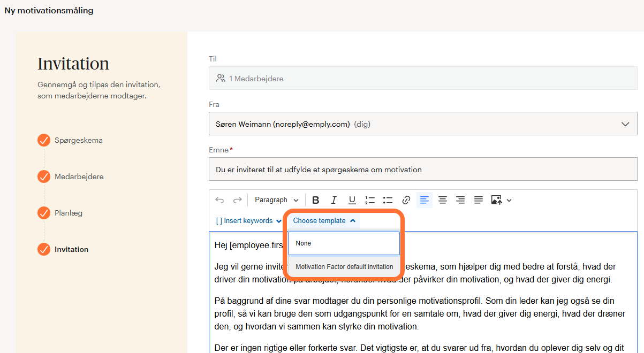This screenshot has height=353, width=644.
Task: Toggle bold formatting
Action: tap(316, 200)
